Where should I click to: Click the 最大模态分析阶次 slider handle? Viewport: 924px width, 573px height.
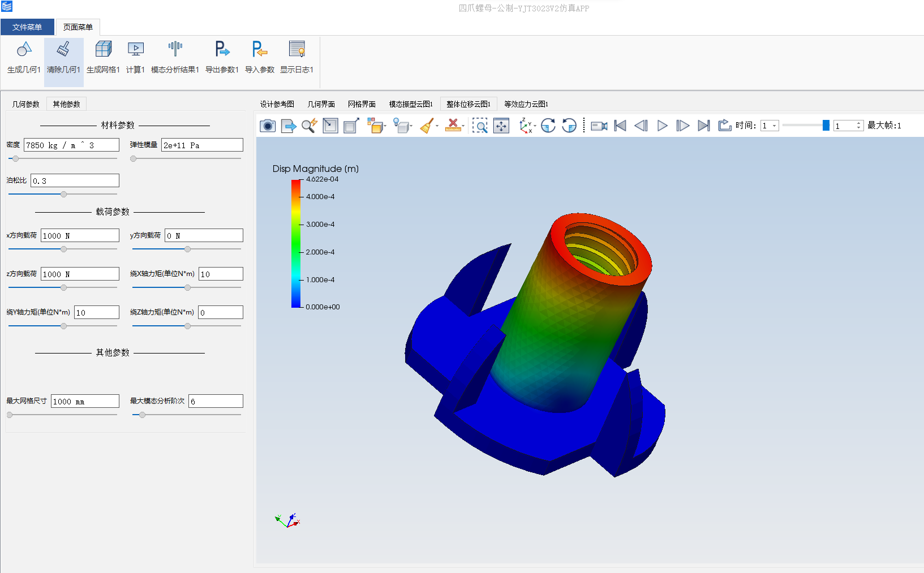click(142, 415)
